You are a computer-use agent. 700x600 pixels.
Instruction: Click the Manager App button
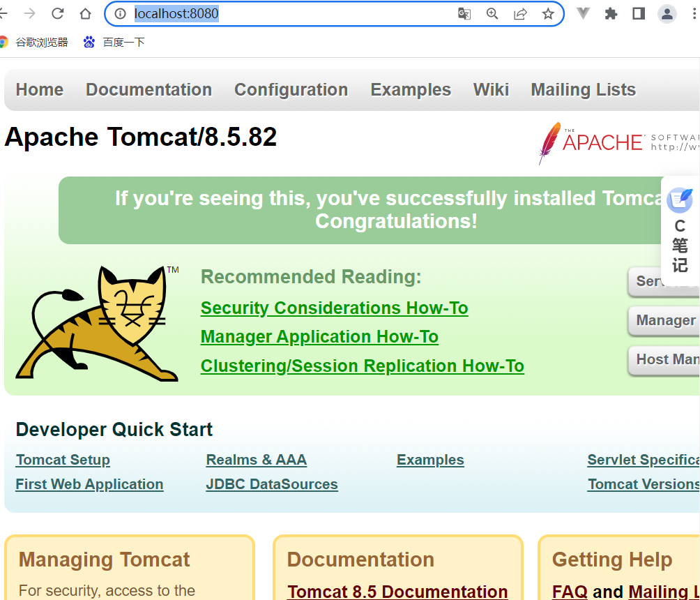coord(664,320)
